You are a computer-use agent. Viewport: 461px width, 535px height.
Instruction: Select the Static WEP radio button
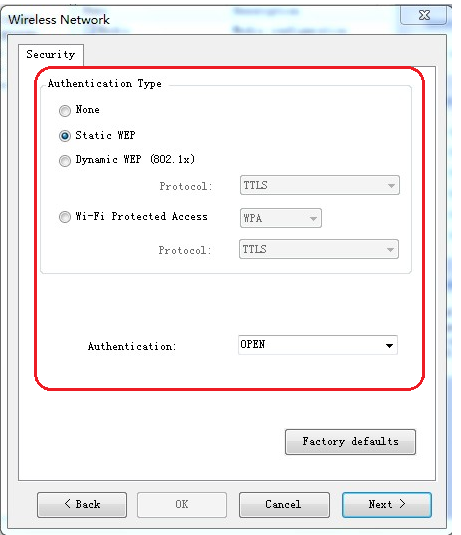point(65,136)
